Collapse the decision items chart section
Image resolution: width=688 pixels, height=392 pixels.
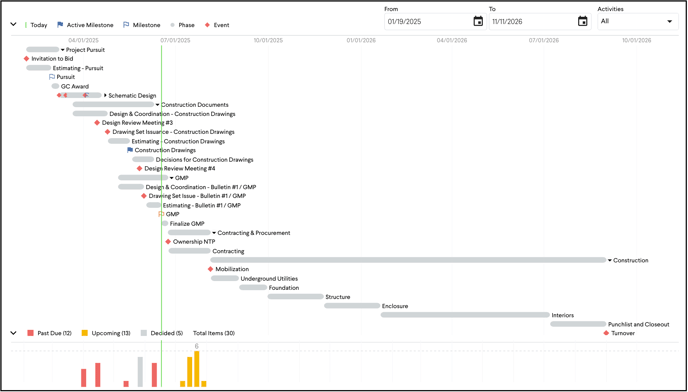[13, 333]
